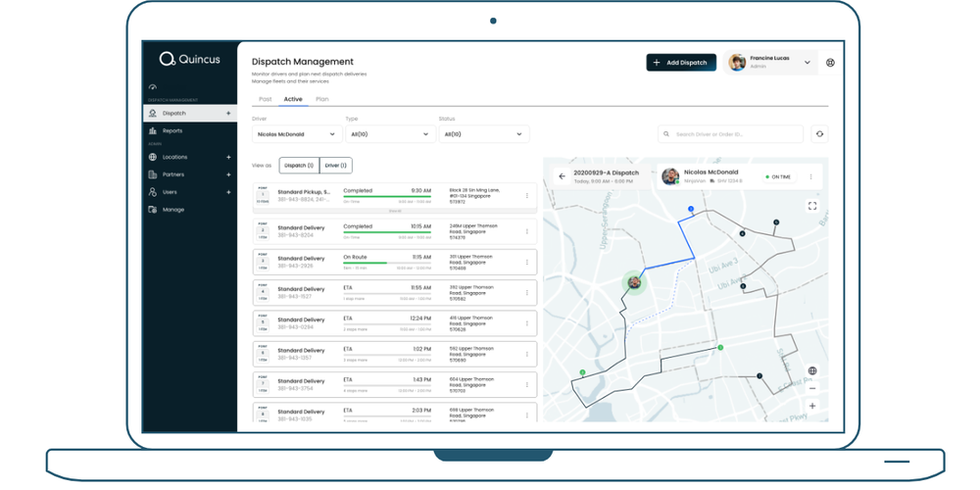Open the dashboard gauge icon in sidebar
The image size is (980, 490).
[x=153, y=87]
